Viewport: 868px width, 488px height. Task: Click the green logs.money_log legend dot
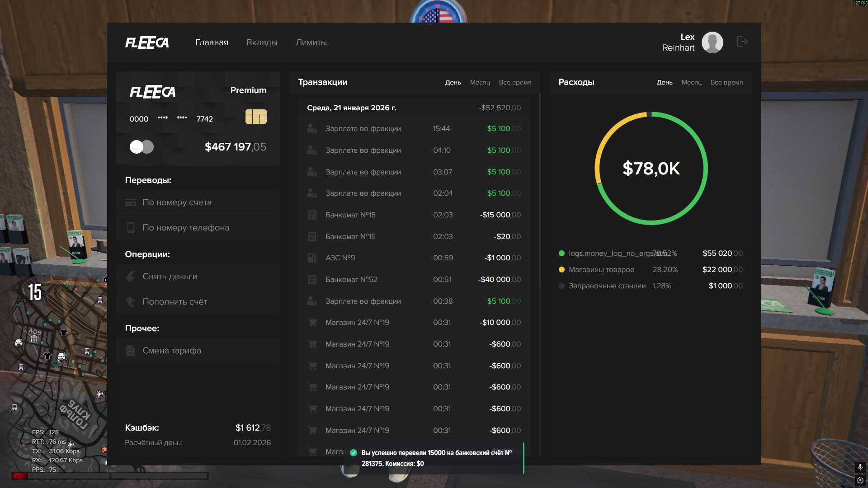pos(561,253)
